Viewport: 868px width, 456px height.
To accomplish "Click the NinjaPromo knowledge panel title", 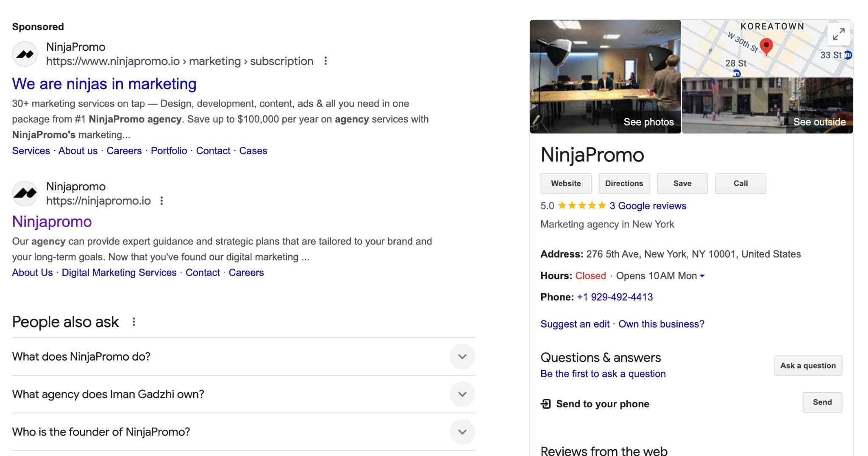I will [592, 155].
